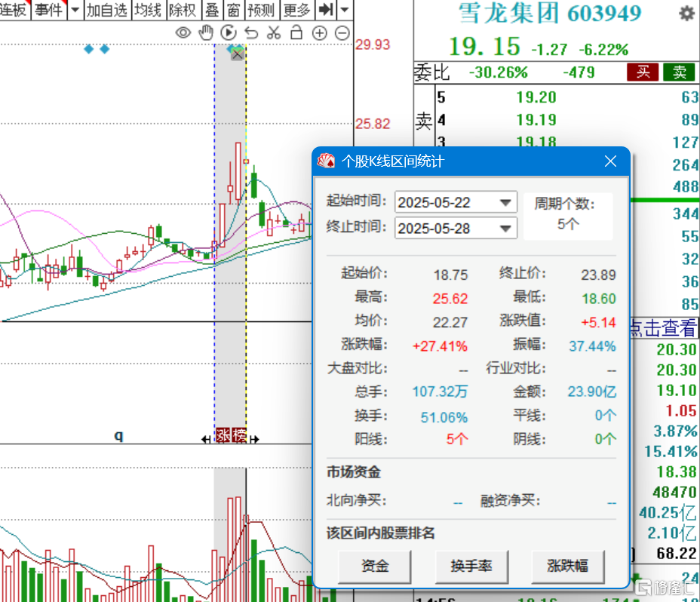Click the 换手 value 51.06%
Screen dimensions: 700x602
point(444,418)
